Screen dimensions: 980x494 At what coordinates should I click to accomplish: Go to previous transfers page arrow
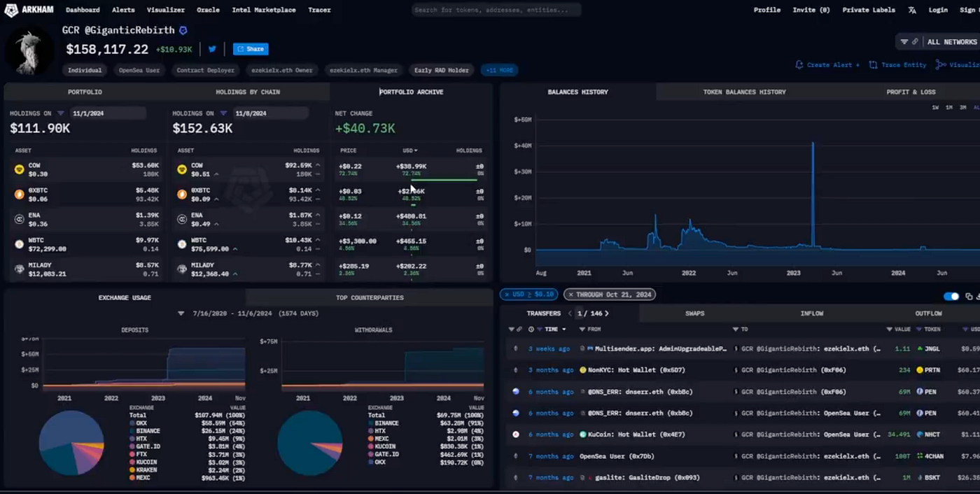tap(570, 313)
